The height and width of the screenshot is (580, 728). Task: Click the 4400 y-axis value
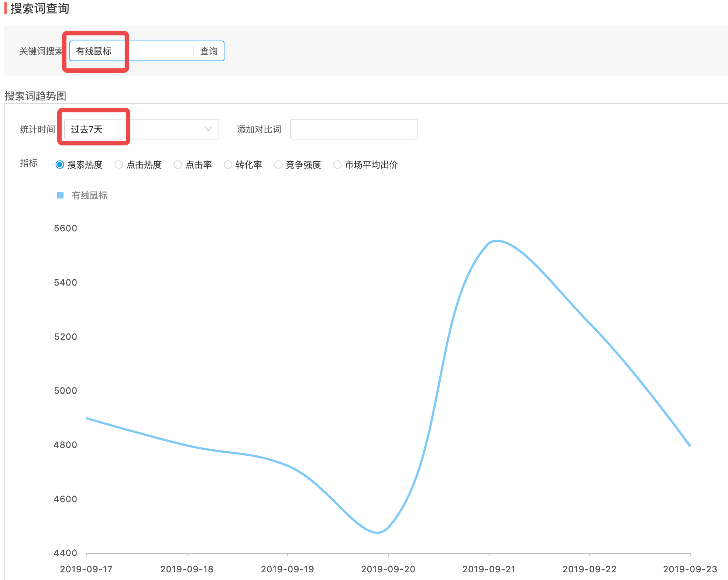[x=66, y=553]
